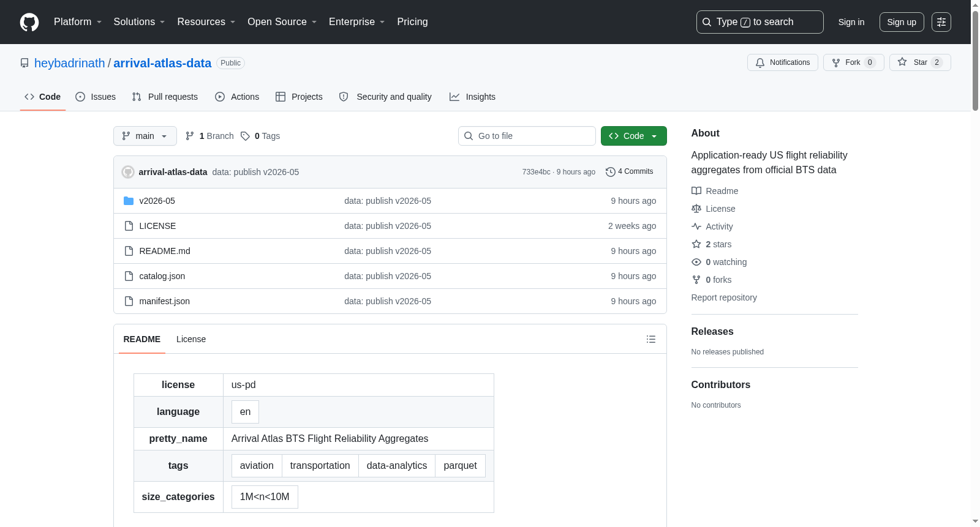Open the v2026-05 folder link
The image size is (980, 527).
pos(157,201)
